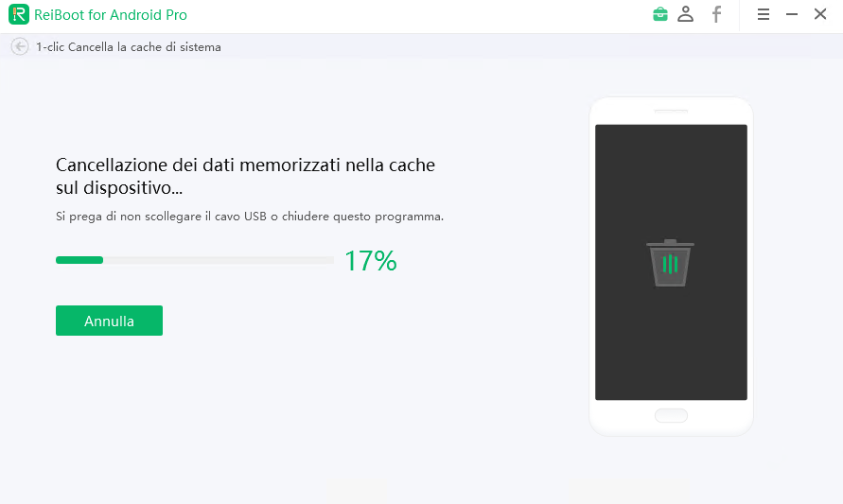
Task: Click the "ReiBoot for Android Pro" title
Action: click(112, 15)
